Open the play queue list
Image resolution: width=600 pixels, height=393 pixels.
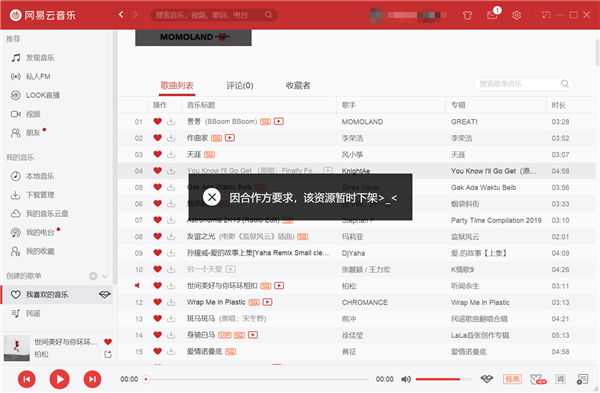(582, 379)
